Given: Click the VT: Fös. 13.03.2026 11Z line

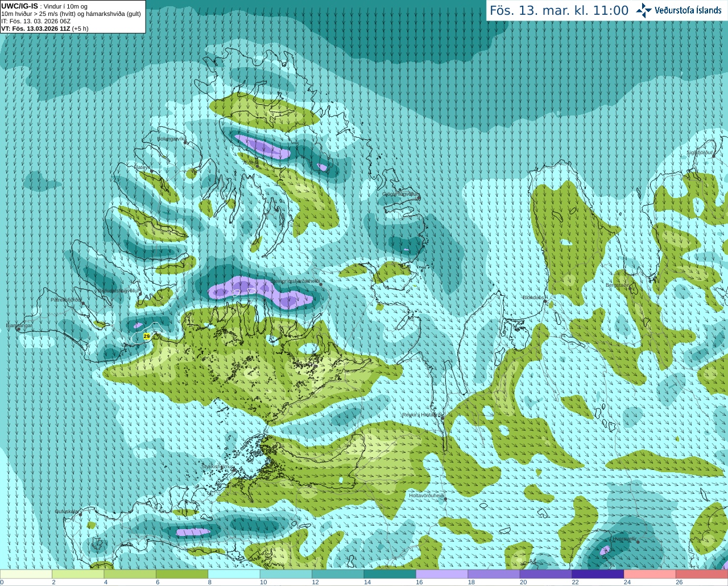Looking at the screenshot, I should point(44,28).
